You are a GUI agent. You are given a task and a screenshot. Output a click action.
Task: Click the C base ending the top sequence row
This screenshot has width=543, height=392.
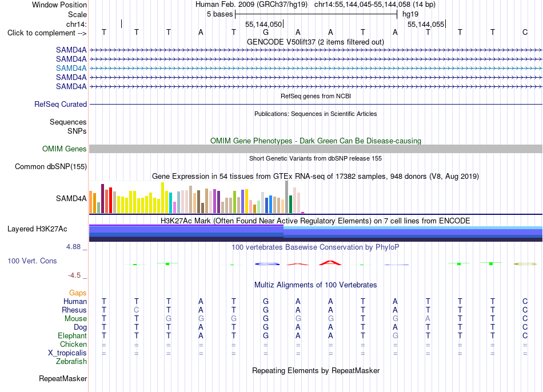(525, 33)
